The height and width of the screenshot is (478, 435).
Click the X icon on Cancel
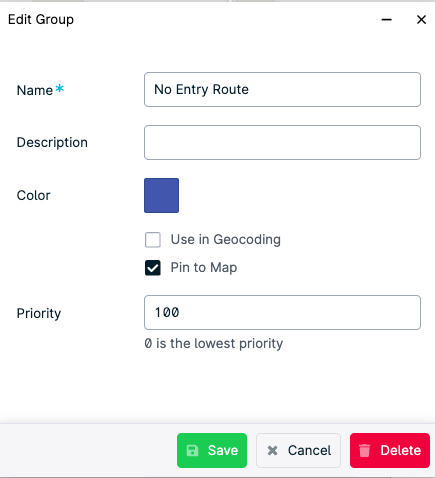(x=272, y=451)
